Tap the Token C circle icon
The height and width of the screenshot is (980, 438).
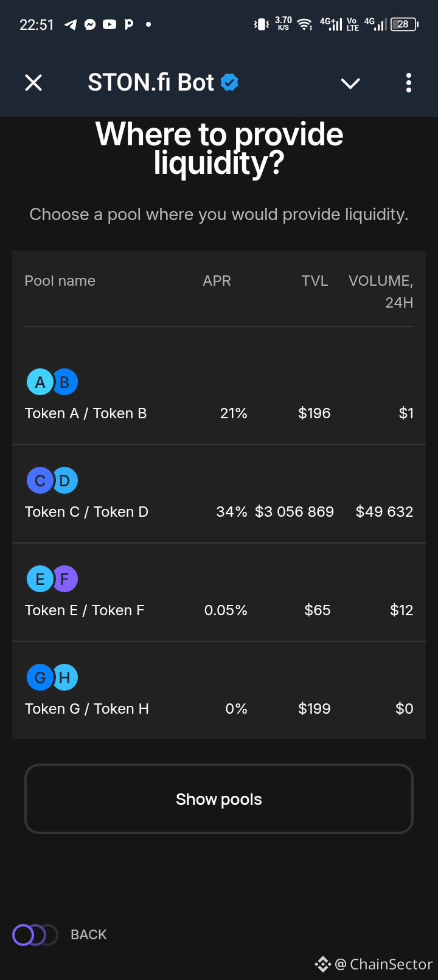(40, 481)
